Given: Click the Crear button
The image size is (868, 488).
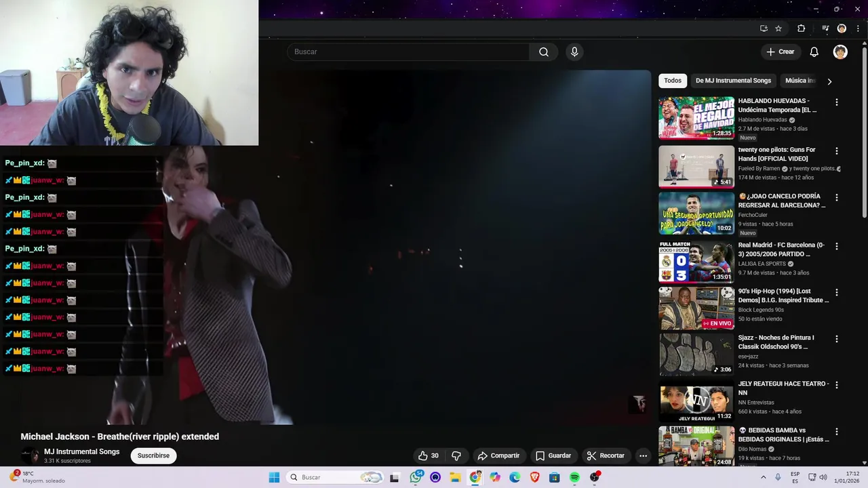Looking at the screenshot, I should coord(780,52).
